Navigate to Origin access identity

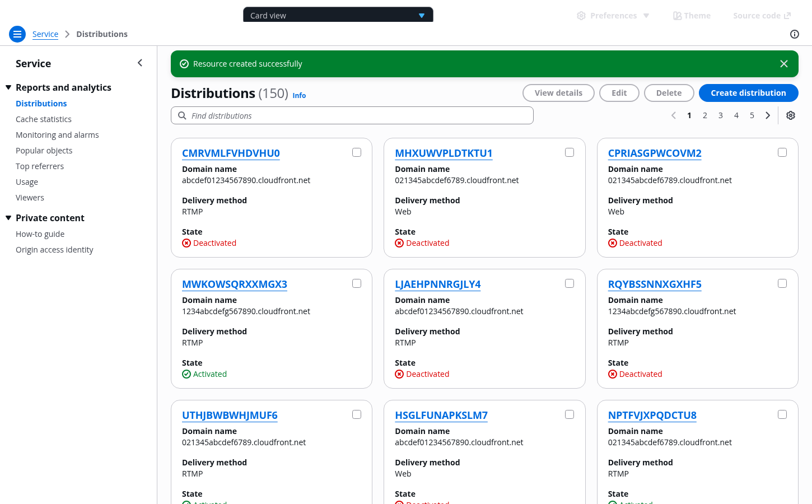pos(54,250)
